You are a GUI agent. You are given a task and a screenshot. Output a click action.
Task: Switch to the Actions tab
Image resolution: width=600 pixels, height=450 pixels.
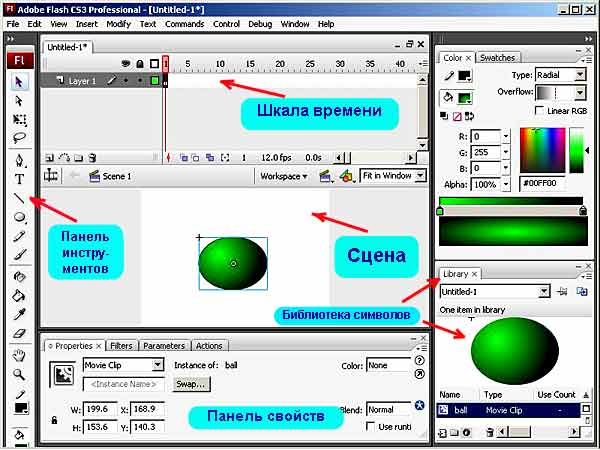(209, 346)
